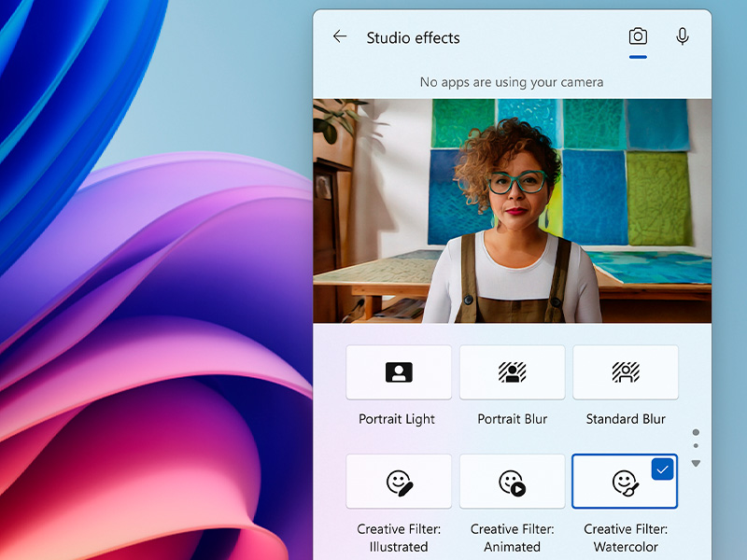Open the microphone effects tab
747x560 pixels.
pos(683,37)
